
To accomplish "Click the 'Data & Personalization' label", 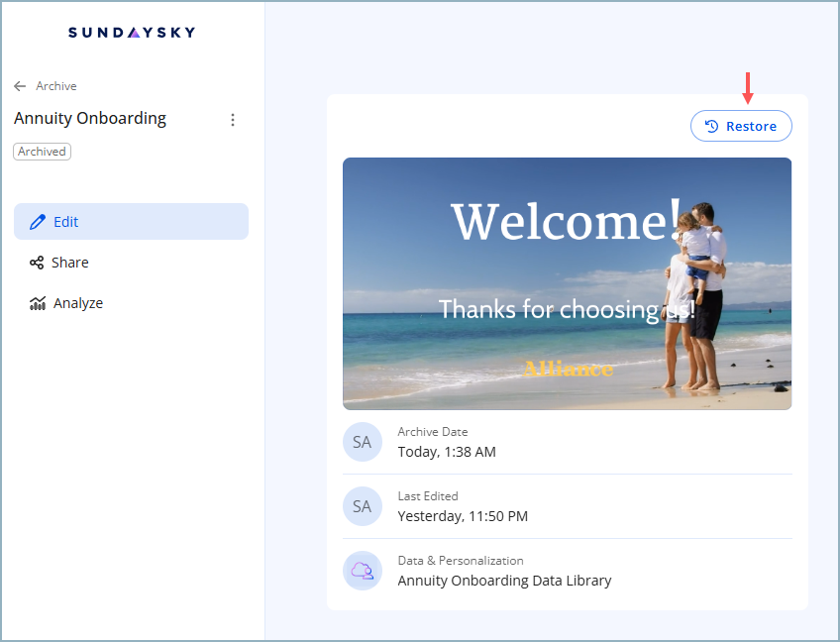I will click(461, 561).
